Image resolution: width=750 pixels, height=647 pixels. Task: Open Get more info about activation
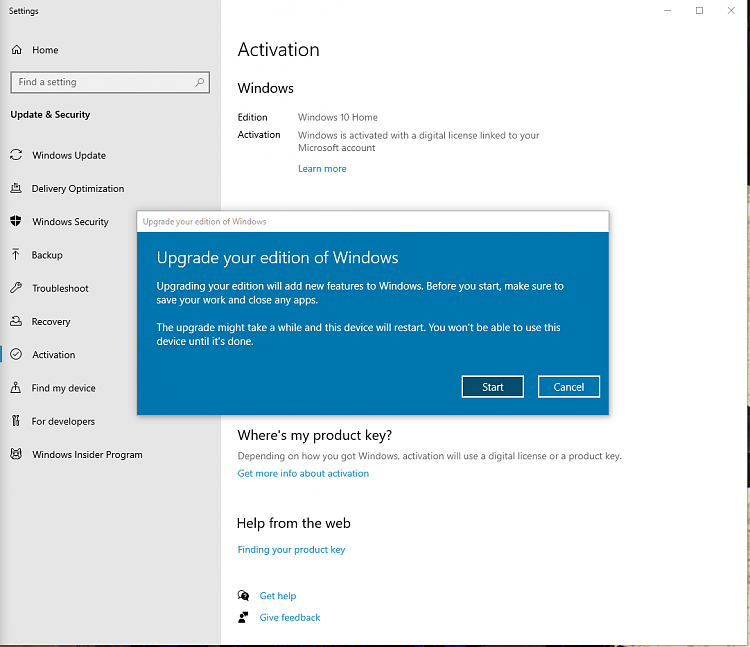(303, 473)
